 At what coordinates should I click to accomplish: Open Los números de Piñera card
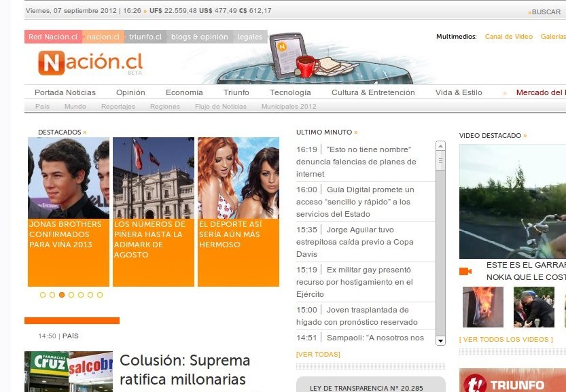[154, 212]
